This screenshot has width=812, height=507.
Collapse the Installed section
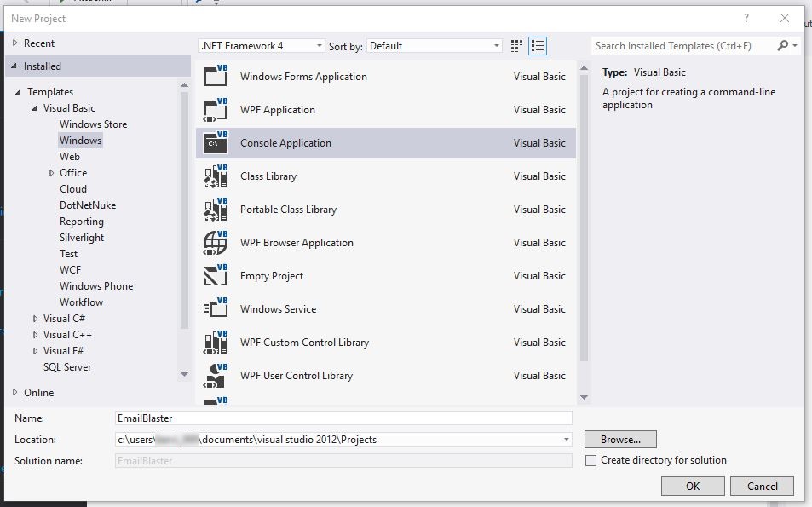[14, 66]
